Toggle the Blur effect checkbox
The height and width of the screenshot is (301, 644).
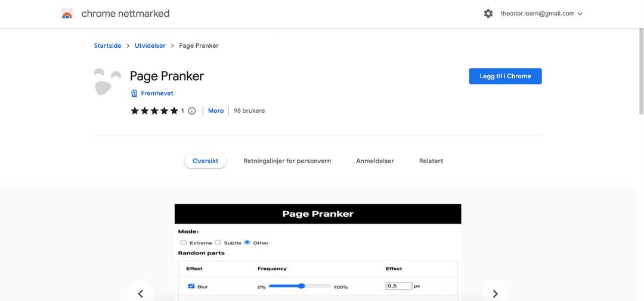pyautogui.click(x=191, y=286)
